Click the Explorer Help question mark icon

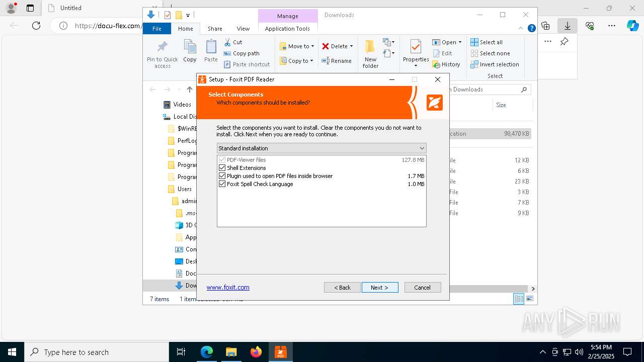tap(531, 29)
